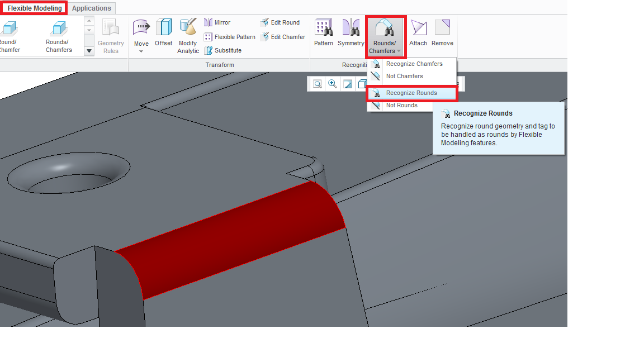Select Not Chamfers in the dropdown menu
This screenshot has height=362, width=644.
(x=404, y=77)
